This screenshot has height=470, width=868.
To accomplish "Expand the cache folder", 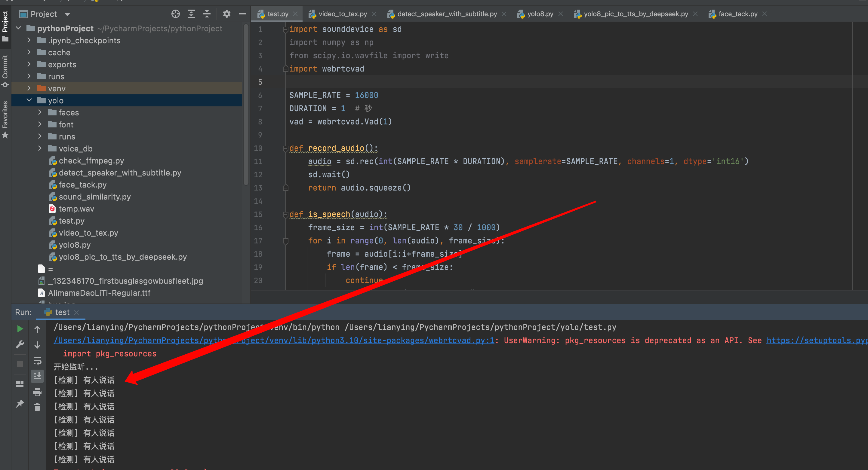I will [x=29, y=52].
